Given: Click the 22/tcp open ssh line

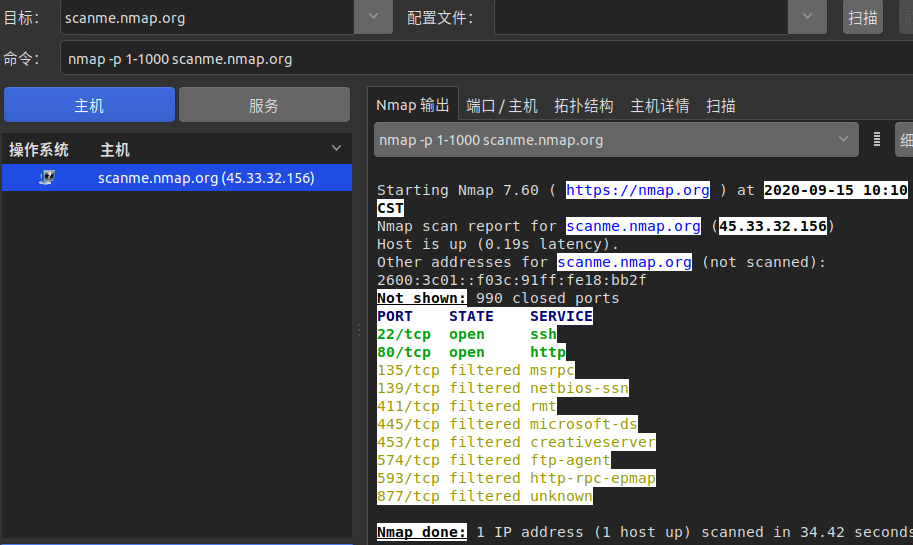Looking at the screenshot, I should 467,334.
